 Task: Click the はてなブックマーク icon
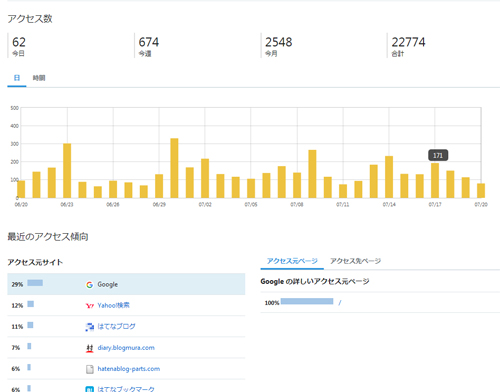tap(89, 389)
